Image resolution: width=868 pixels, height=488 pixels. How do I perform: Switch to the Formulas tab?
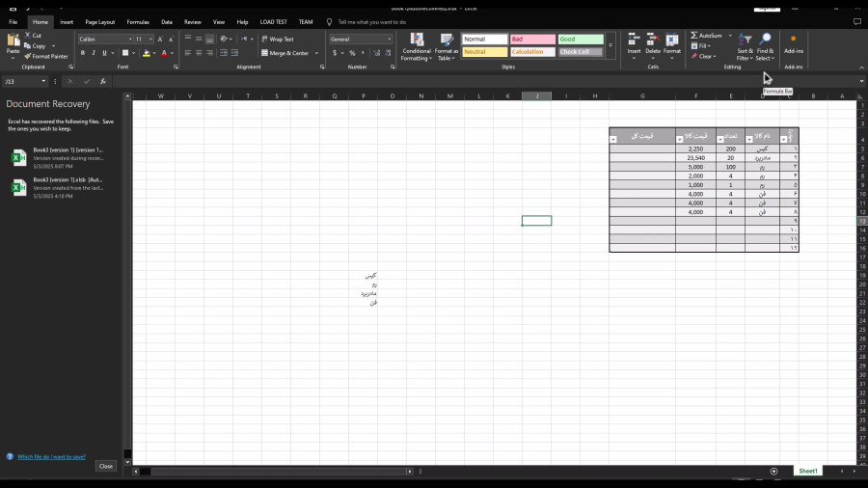pyautogui.click(x=138, y=22)
